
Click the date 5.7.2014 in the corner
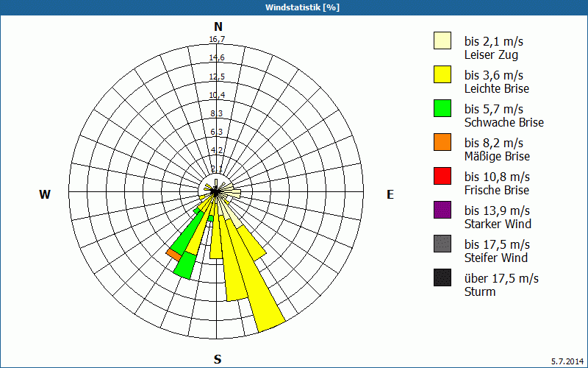point(567,361)
